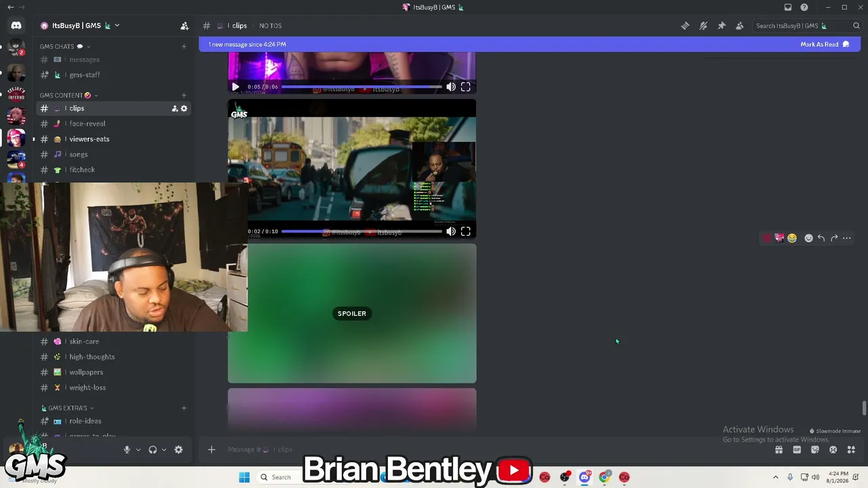The width and height of the screenshot is (868, 488).
Task: Collapse the GMS EXTRA'S category
Action: click(67, 408)
